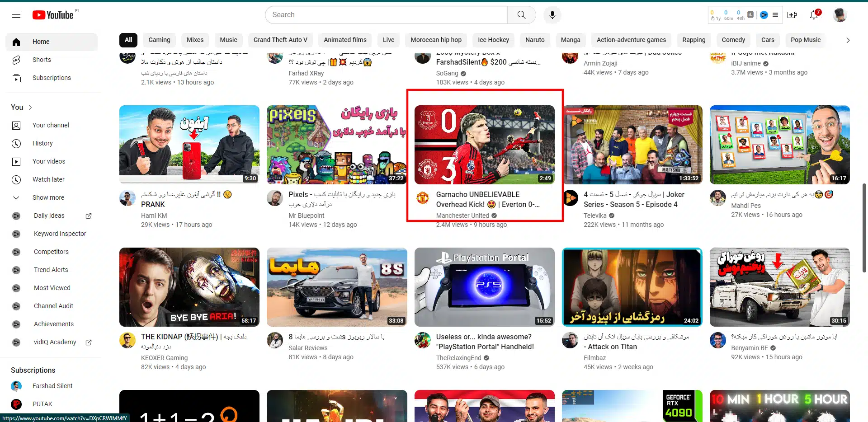The width and height of the screenshot is (868, 422).
Task: Open Farshad Silent subscription channel
Action: click(x=52, y=386)
